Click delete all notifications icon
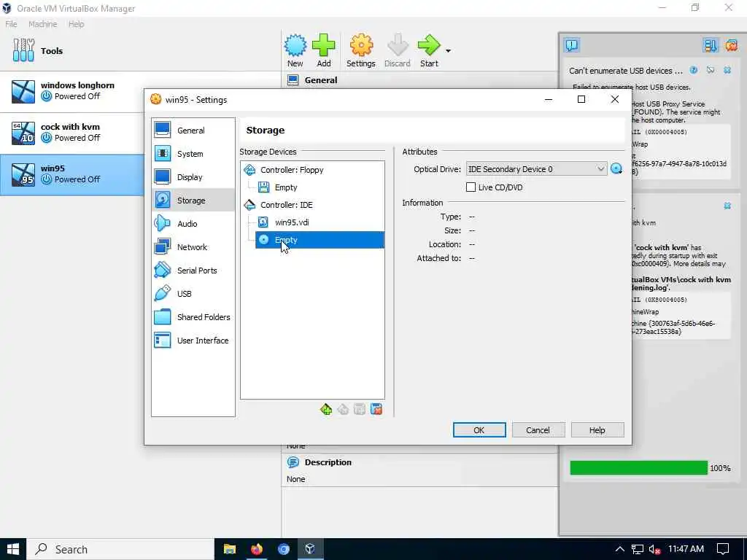Screen dimensions: 747x560 pos(731,45)
